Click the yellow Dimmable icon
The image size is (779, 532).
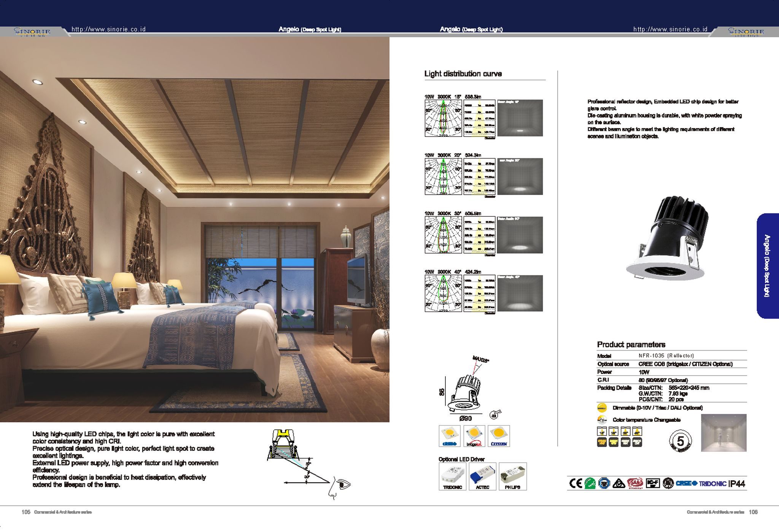click(602, 408)
